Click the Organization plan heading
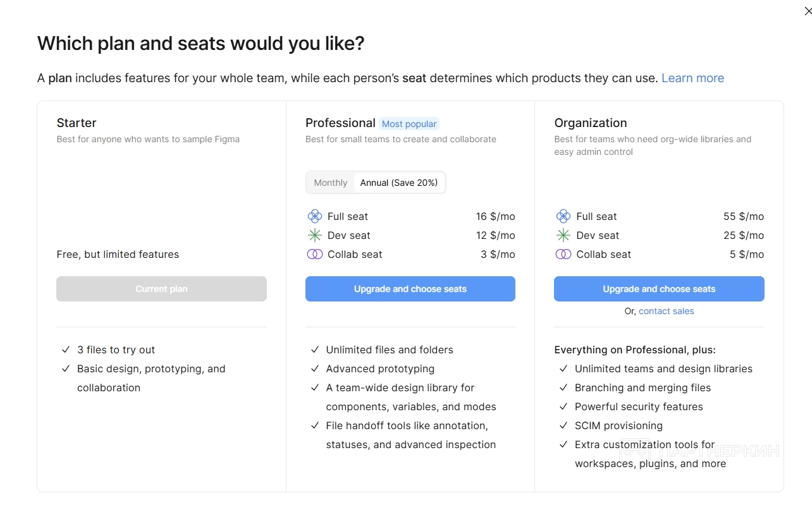Viewport: 812px width, 505px height. pyautogui.click(x=591, y=123)
